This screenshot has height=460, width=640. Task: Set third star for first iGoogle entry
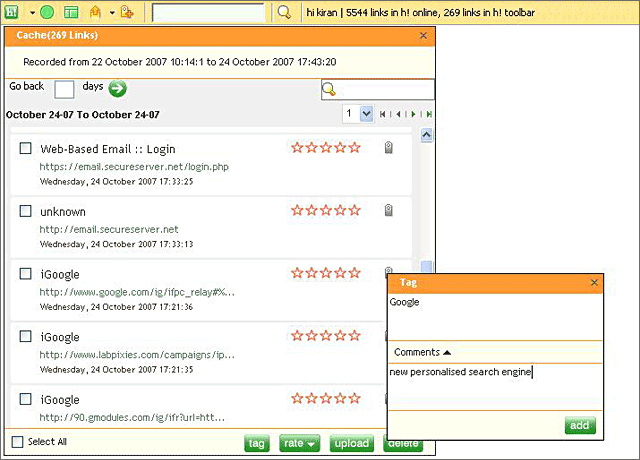coord(326,273)
